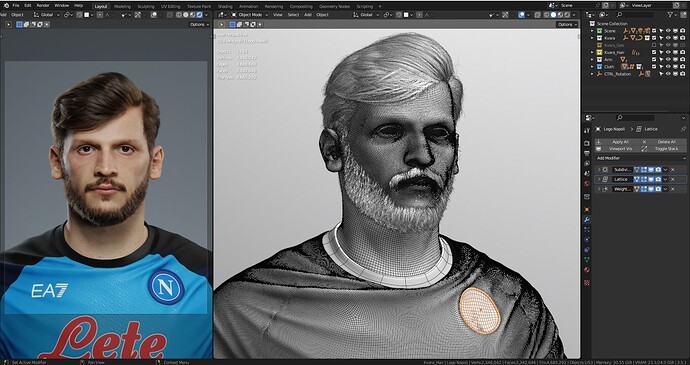Select rendered viewport shading icon in left viewport

[x=199, y=15]
